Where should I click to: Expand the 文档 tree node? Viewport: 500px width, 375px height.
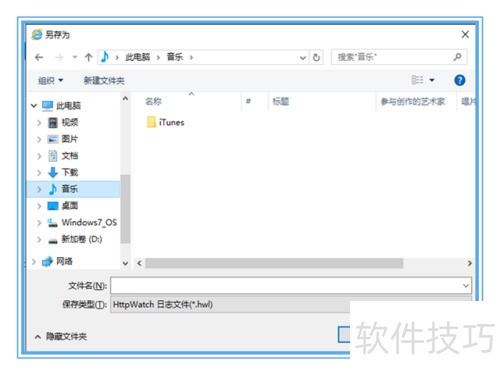coord(39,156)
